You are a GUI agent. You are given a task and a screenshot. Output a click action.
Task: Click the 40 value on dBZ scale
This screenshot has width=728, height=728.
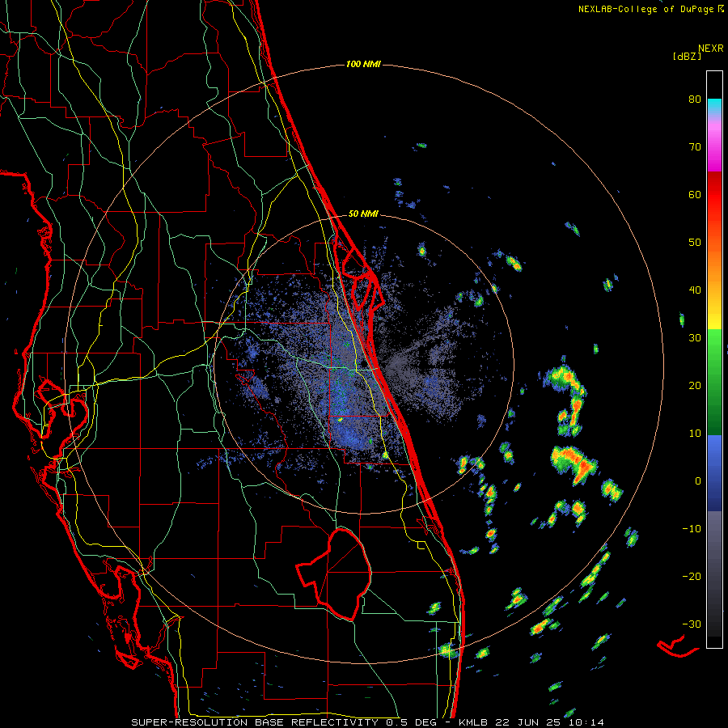(x=695, y=290)
